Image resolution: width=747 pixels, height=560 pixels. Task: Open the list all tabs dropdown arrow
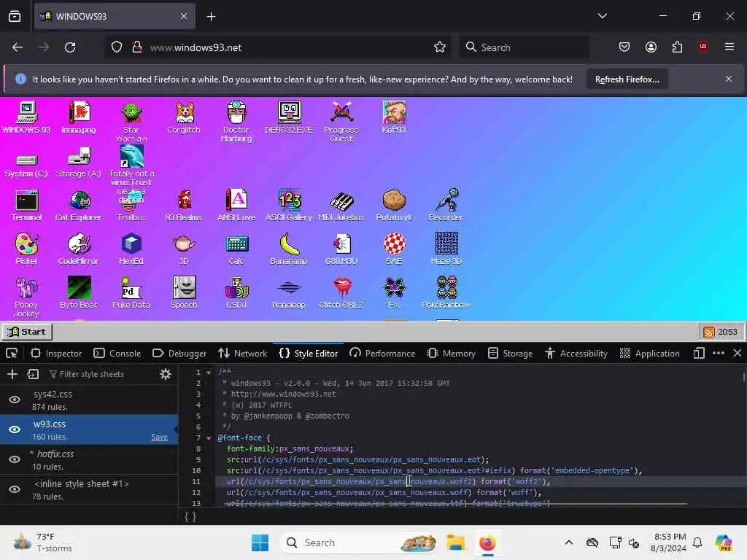pyautogui.click(x=603, y=16)
